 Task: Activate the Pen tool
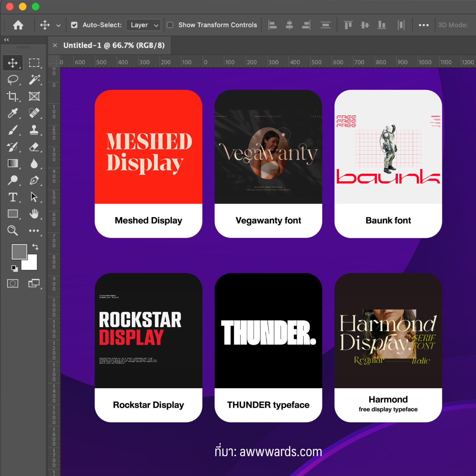(34, 180)
